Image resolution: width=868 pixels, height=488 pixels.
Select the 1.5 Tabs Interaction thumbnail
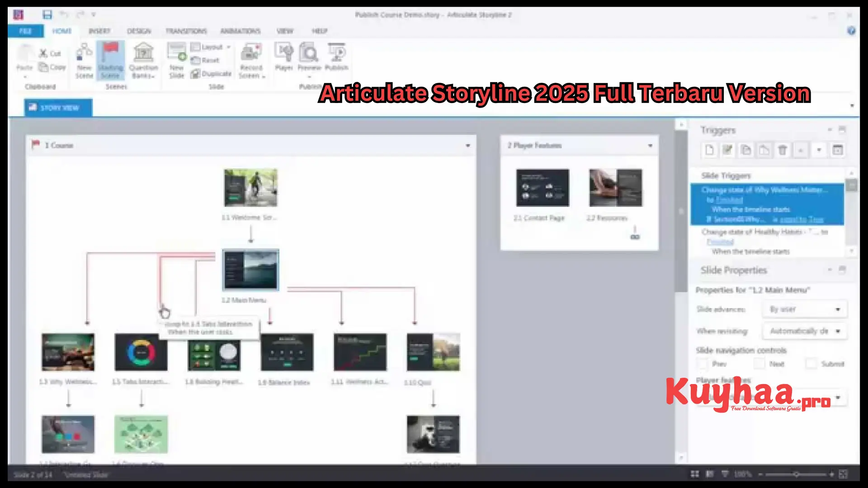point(141,352)
